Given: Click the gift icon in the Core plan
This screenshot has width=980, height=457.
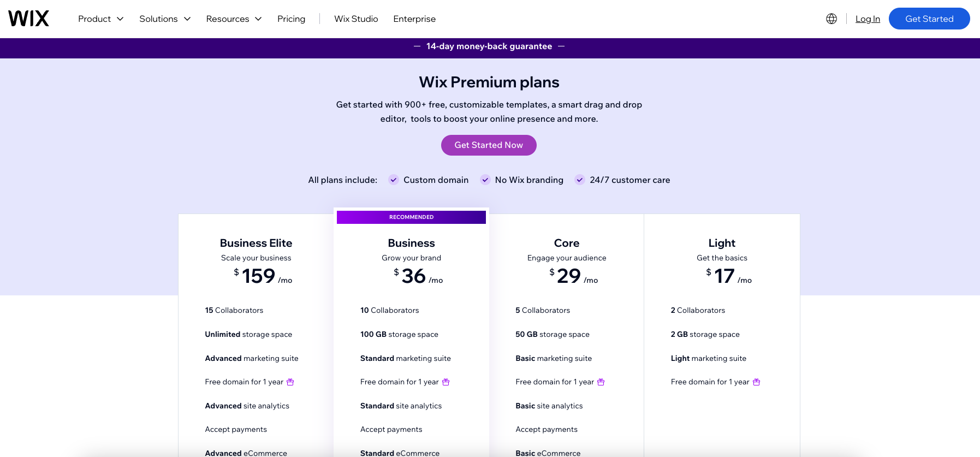Looking at the screenshot, I should click(601, 382).
